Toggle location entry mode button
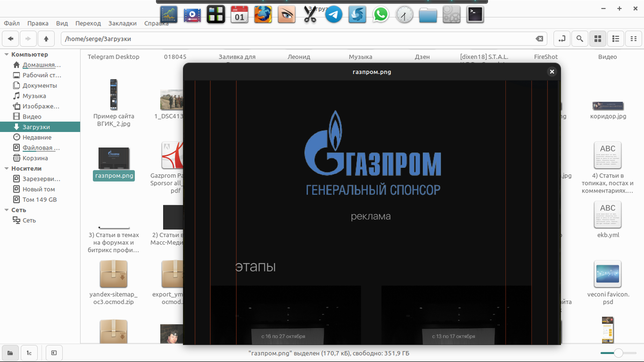The image size is (644, 362). pos(562,39)
